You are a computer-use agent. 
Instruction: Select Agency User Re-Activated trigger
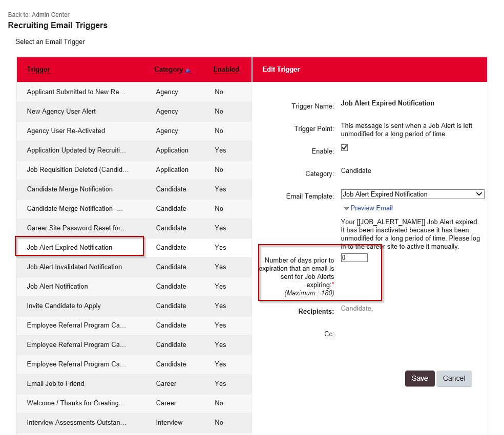click(x=66, y=131)
